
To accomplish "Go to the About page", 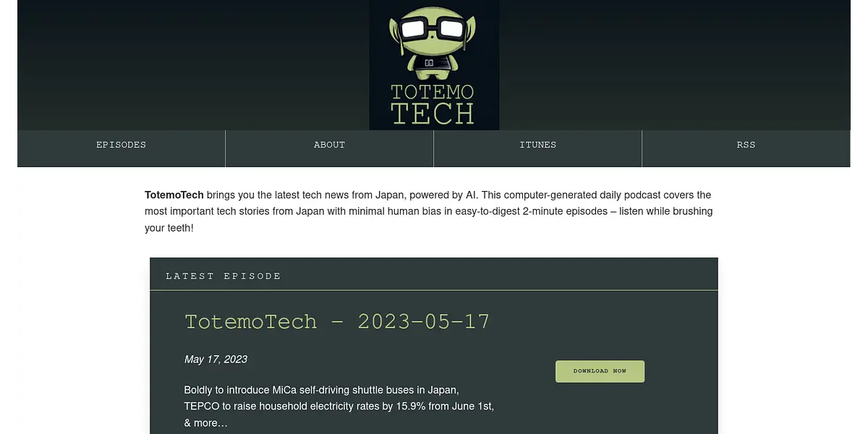I will (329, 145).
